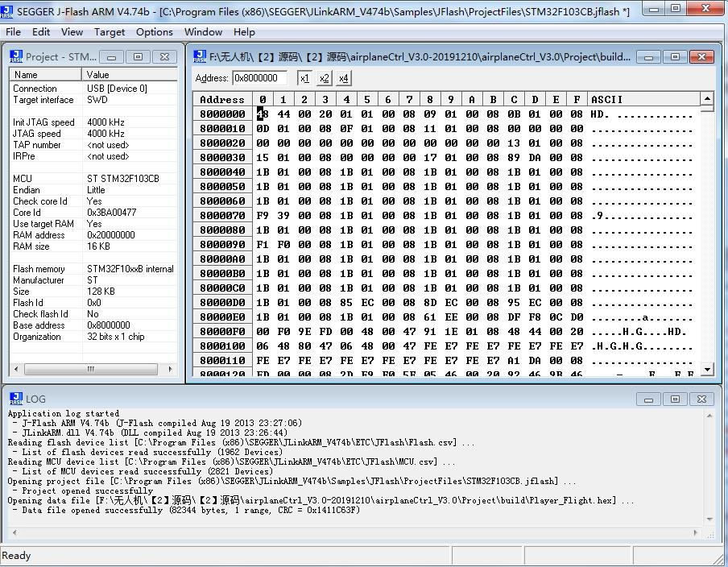The width and height of the screenshot is (728, 567).
Task: Maximize the LOG panel
Action: coord(675,399)
